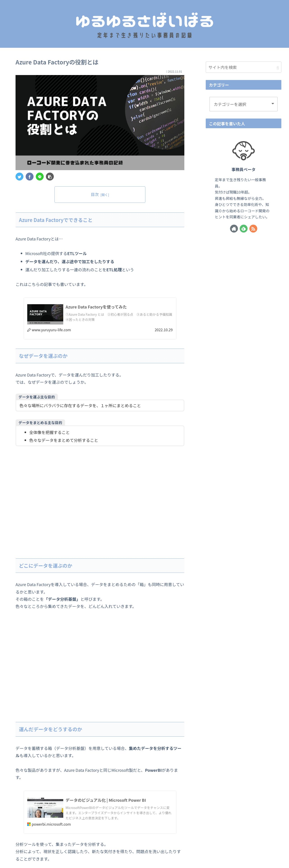Viewport: 289px width, 868px height.
Task: Open the データのビジュアル化 Microsoft Power BI card
Action: (x=100, y=812)
